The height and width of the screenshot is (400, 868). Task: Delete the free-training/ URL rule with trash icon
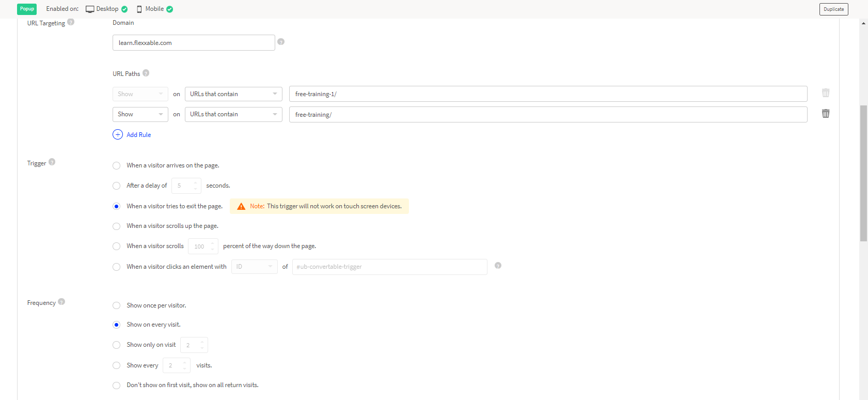coord(826,114)
